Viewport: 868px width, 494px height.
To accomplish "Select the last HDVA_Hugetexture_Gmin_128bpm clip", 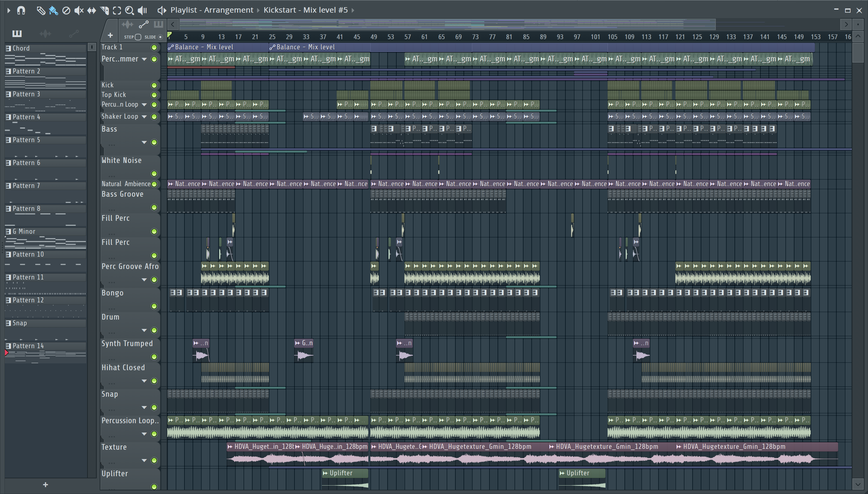I will coord(757,454).
